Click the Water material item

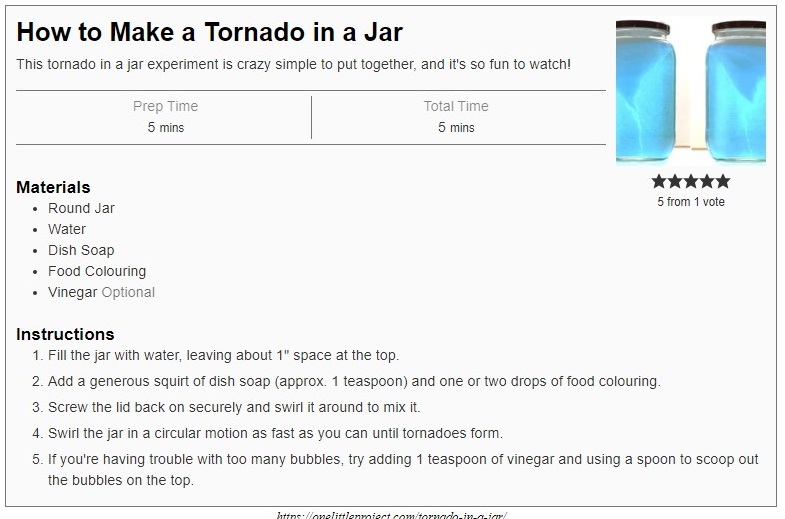coord(67,229)
